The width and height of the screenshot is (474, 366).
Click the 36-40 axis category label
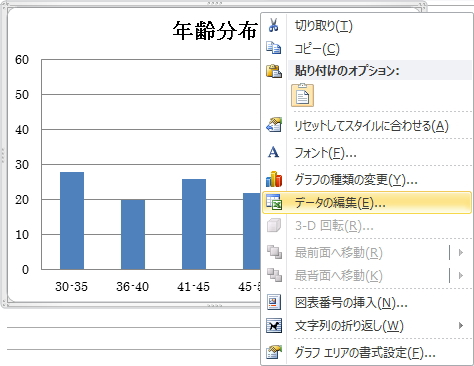[x=133, y=286]
